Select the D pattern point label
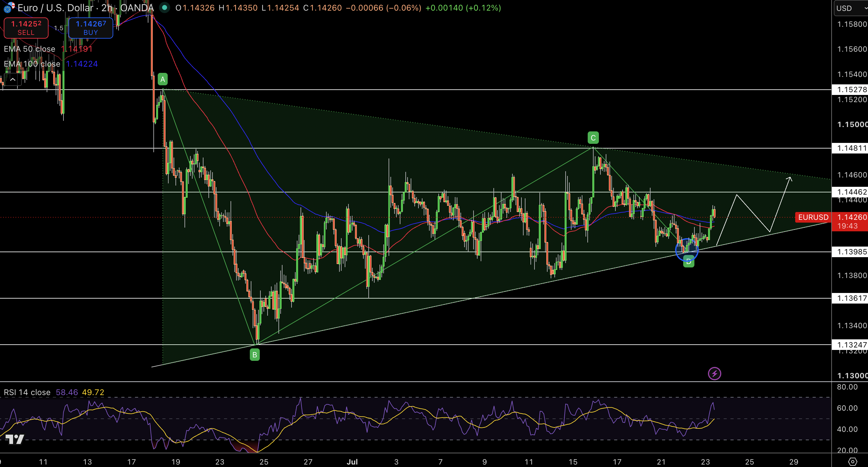Image resolution: width=868 pixels, height=467 pixels. [688, 262]
